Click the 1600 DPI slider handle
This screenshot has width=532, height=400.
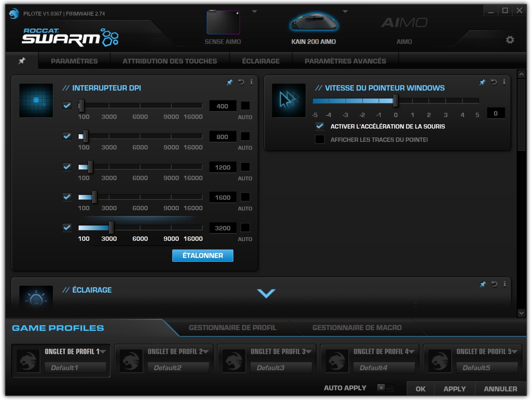[94, 197]
